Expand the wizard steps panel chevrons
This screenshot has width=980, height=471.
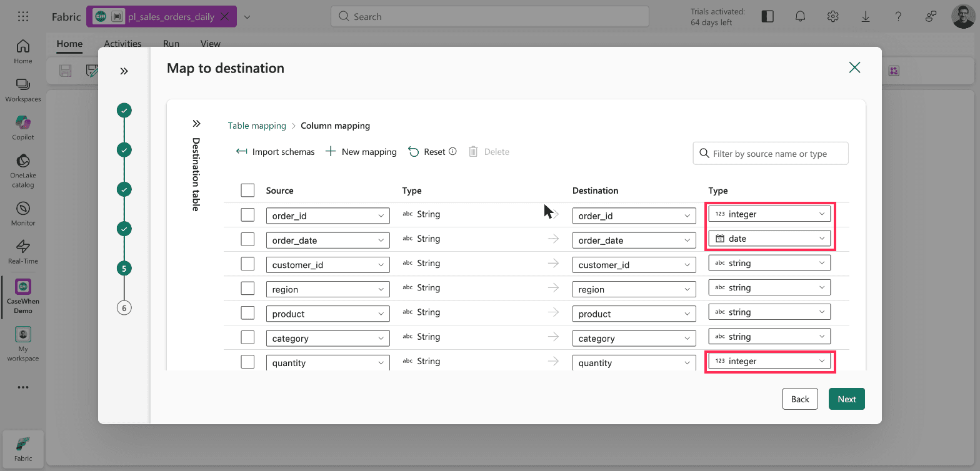[x=124, y=71]
